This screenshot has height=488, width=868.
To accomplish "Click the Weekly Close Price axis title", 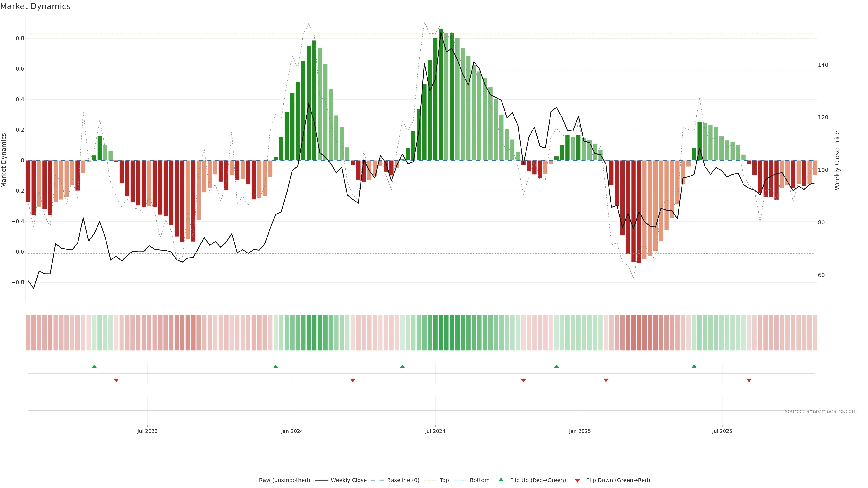I will tap(837, 160).
